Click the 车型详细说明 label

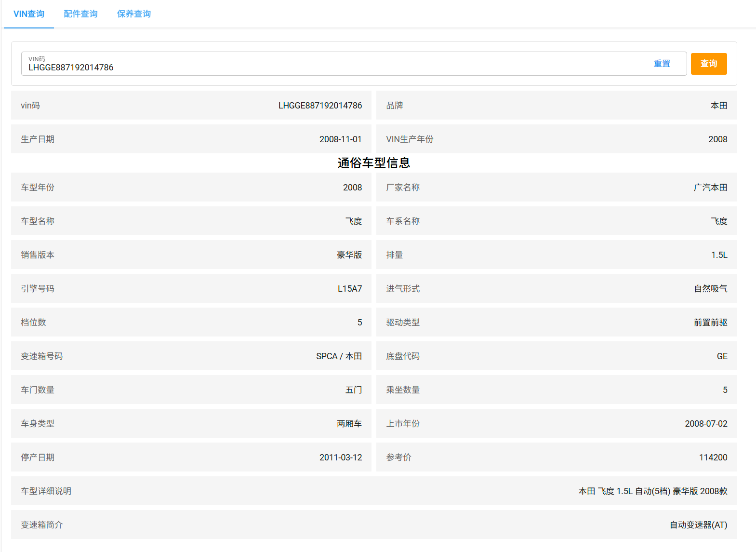coord(46,491)
